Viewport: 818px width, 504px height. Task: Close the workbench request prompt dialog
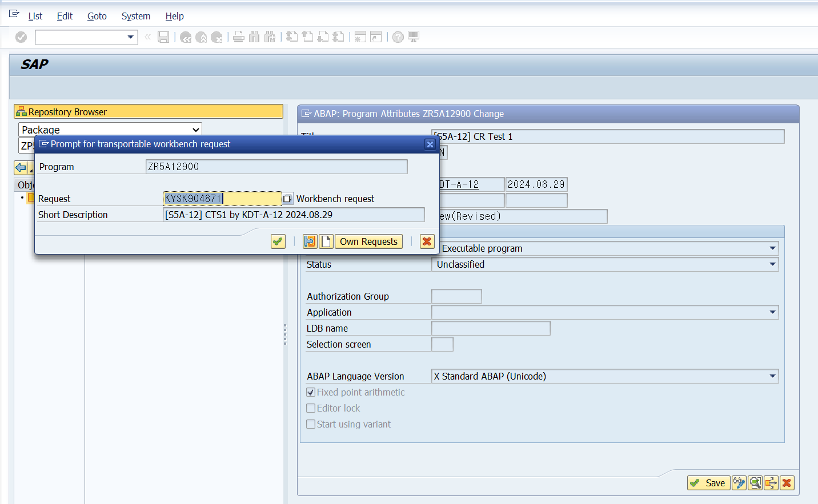(x=430, y=144)
